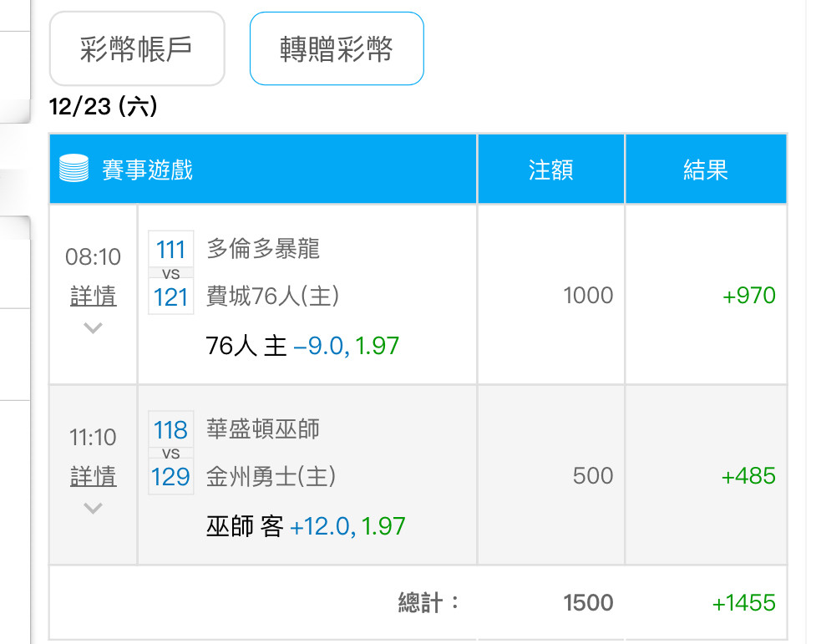This screenshot has width=816, height=644.
Task: Click the coin stack icon in the table header
Action: tap(73, 170)
